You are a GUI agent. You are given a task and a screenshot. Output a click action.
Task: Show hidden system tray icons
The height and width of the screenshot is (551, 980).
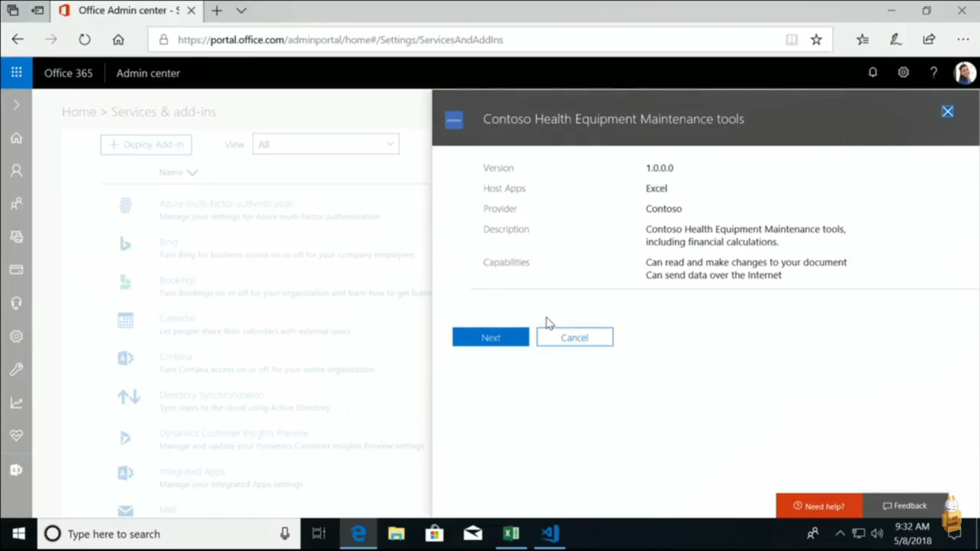840,533
